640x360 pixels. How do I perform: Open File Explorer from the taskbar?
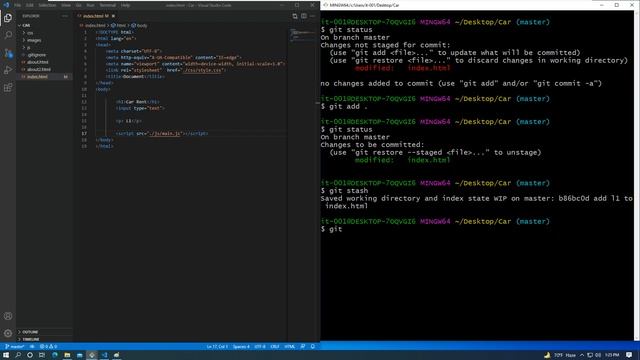(x=67, y=355)
